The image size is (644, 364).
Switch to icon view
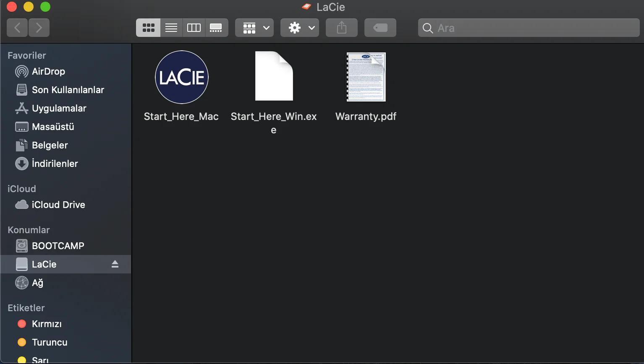tap(148, 28)
